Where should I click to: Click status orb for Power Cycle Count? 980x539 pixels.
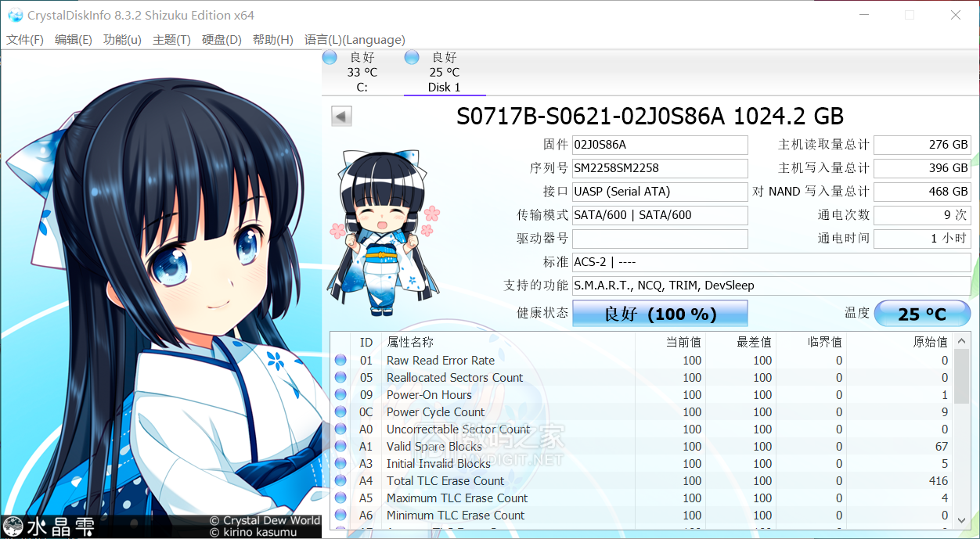click(x=340, y=412)
